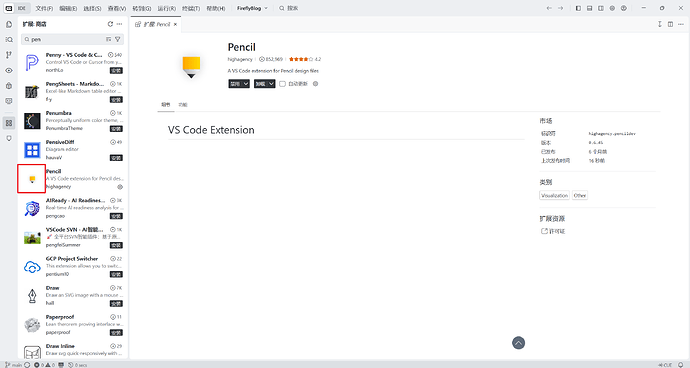Open the 帮助(H) menu
This screenshot has width=690, height=368.
[216, 8]
